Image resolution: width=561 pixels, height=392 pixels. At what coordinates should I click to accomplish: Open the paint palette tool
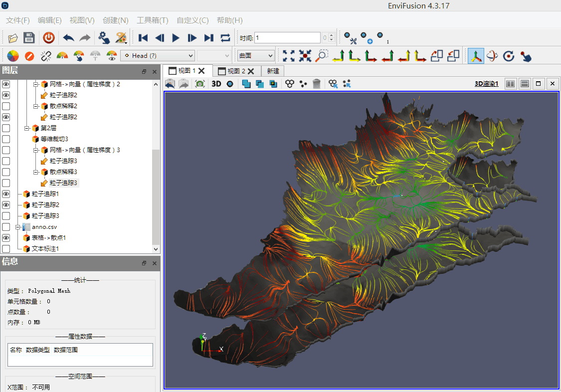[121, 38]
